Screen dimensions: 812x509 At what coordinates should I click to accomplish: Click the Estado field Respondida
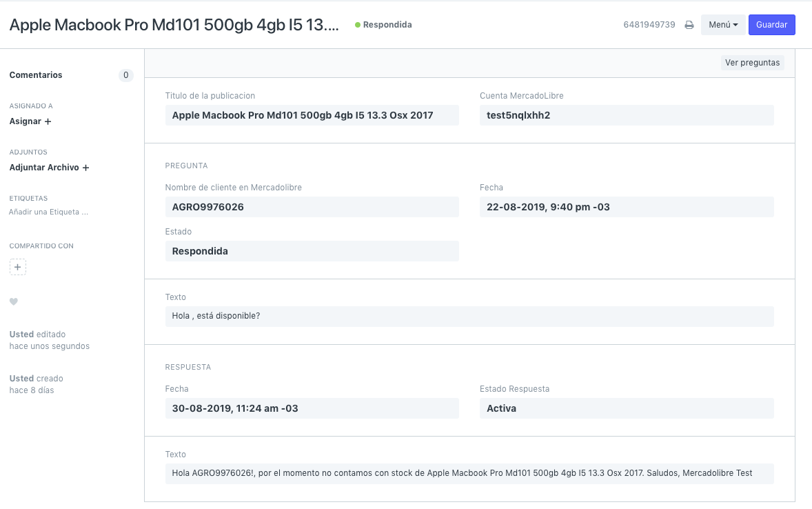[312, 251]
